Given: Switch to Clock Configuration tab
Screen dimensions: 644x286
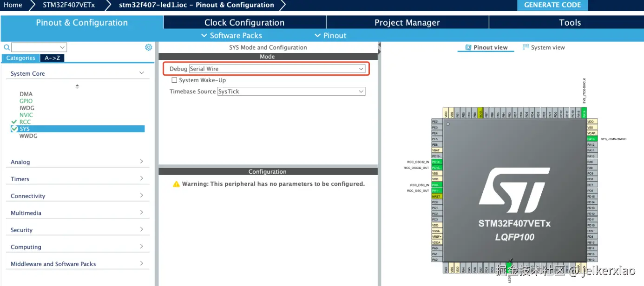Looking at the screenshot, I should point(244,23).
